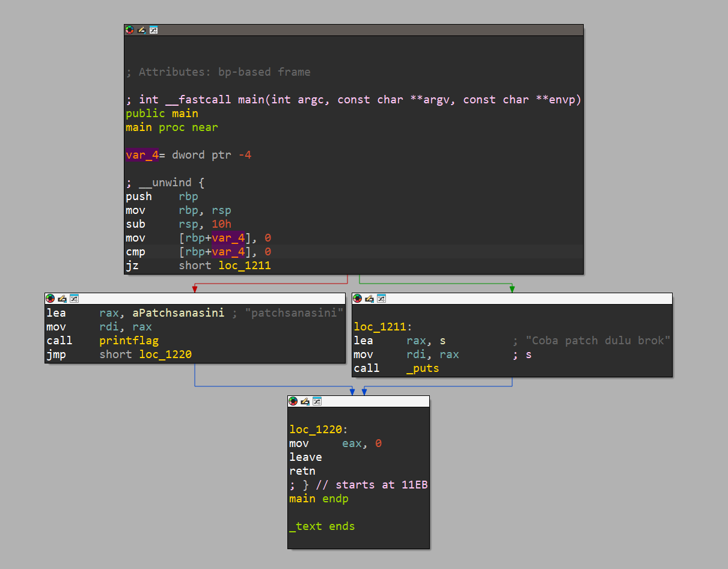Open the color picker on printflag call block

pos(50,299)
